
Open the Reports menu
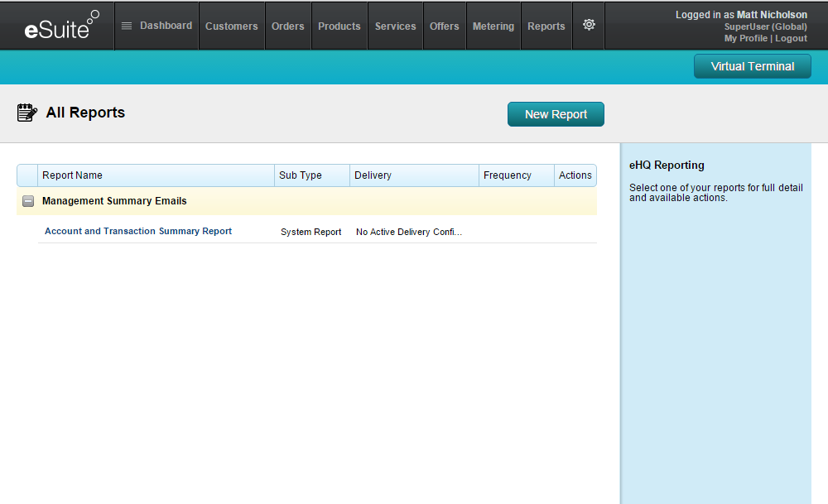(x=546, y=26)
